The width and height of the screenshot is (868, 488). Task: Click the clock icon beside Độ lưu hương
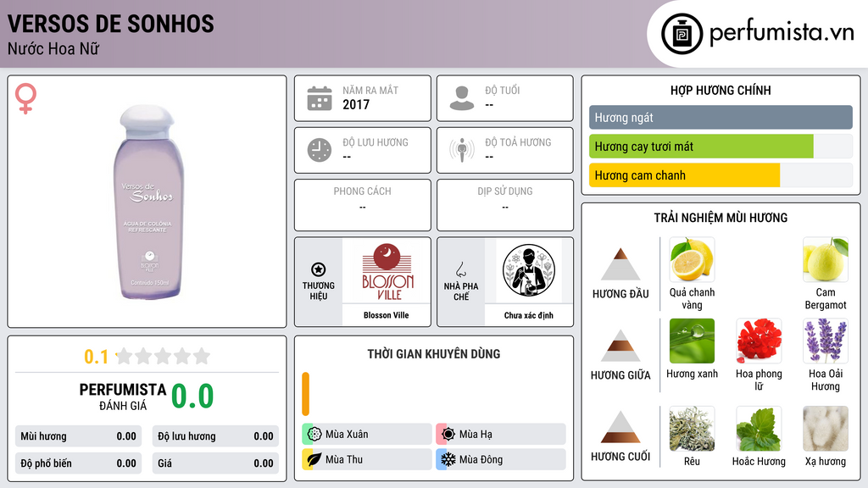(320, 150)
